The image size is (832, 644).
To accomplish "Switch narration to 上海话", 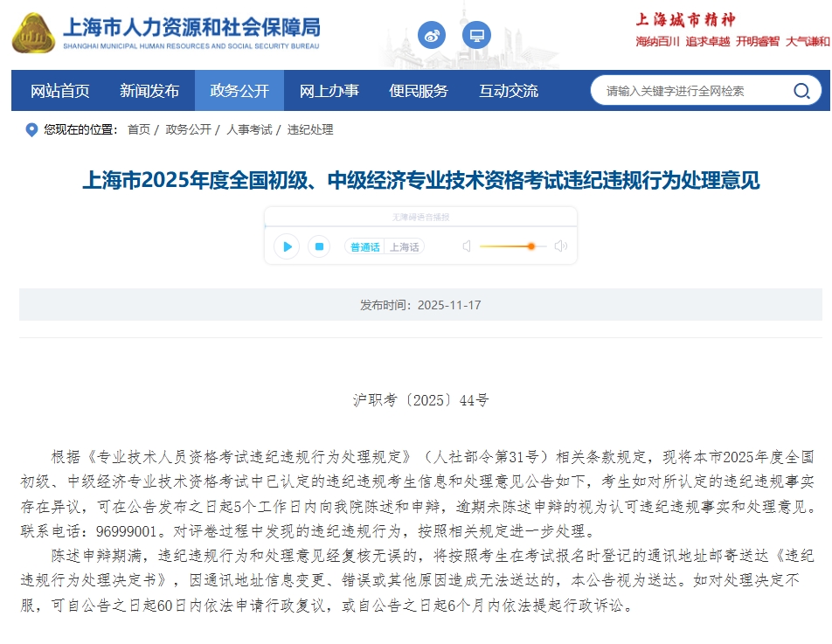I will point(404,247).
